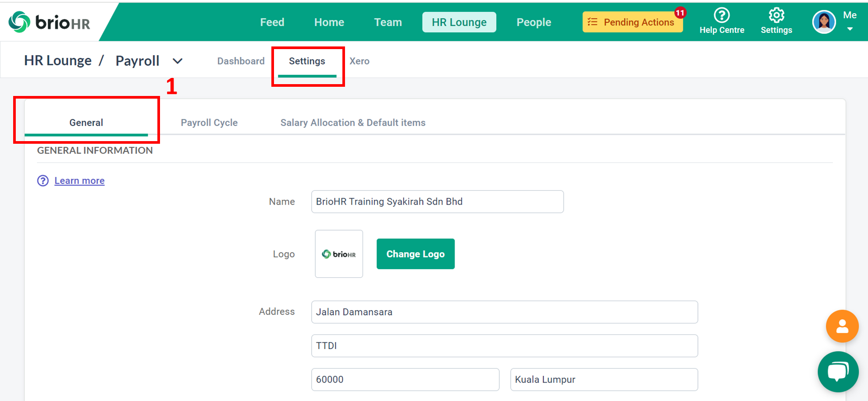Open the Help Centre icon
Image resolution: width=868 pixels, height=401 pixels.
722,15
